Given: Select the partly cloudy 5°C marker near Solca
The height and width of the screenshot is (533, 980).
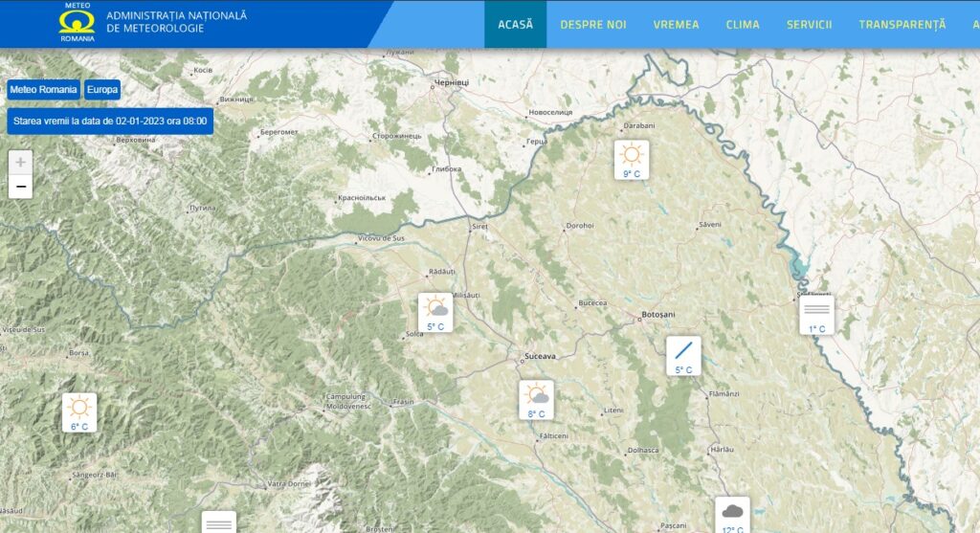Looking at the screenshot, I should (x=435, y=312).
